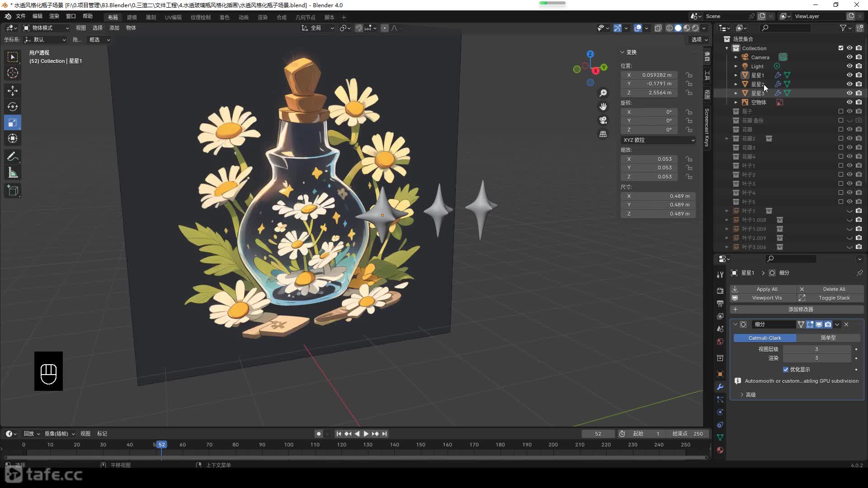Image resolution: width=868 pixels, height=488 pixels.
Task: Click the Delete All button
Action: tap(830, 289)
